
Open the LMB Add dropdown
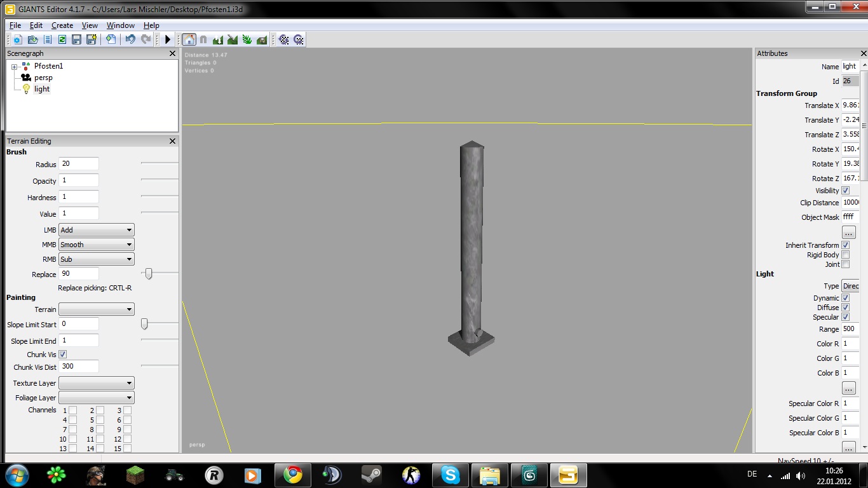(x=97, y=230)
